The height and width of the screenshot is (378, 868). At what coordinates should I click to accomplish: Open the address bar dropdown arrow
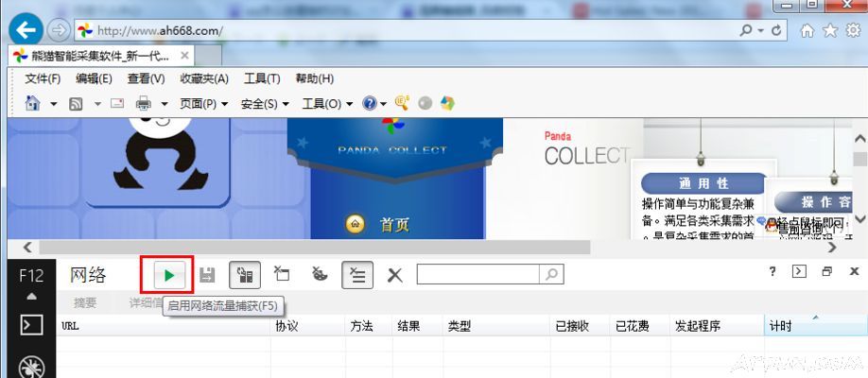pyautogui.click(x=760, y=31)
